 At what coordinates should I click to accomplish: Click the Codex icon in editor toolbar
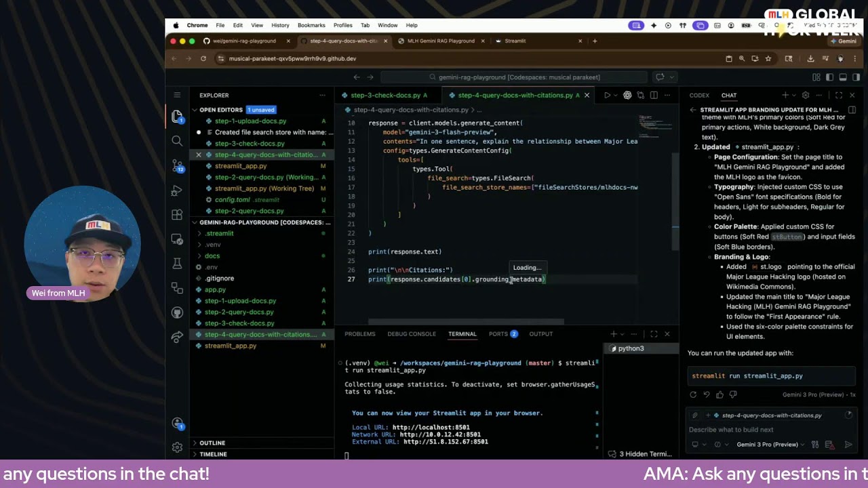pyautogui.click(x=627, y=95)
